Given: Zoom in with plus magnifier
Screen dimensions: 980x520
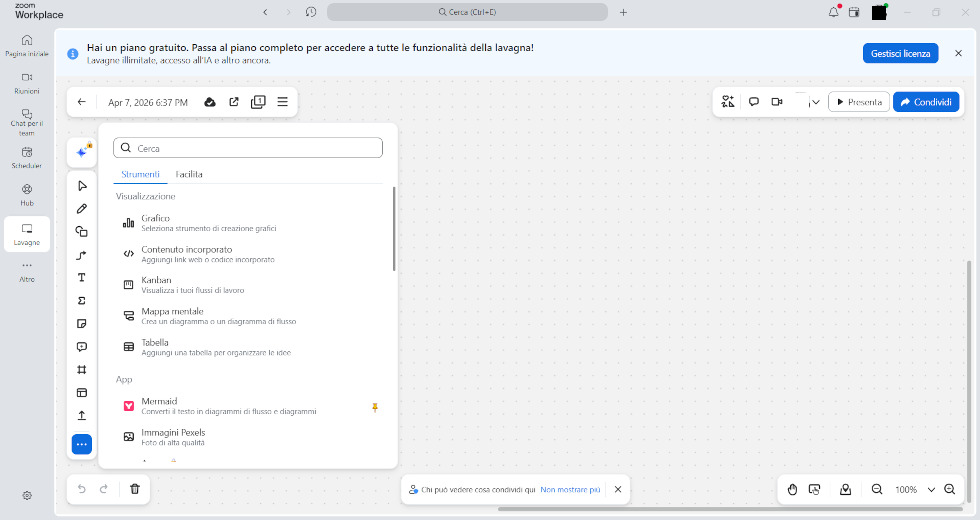Looking at the screenshot, I should 949,489.
